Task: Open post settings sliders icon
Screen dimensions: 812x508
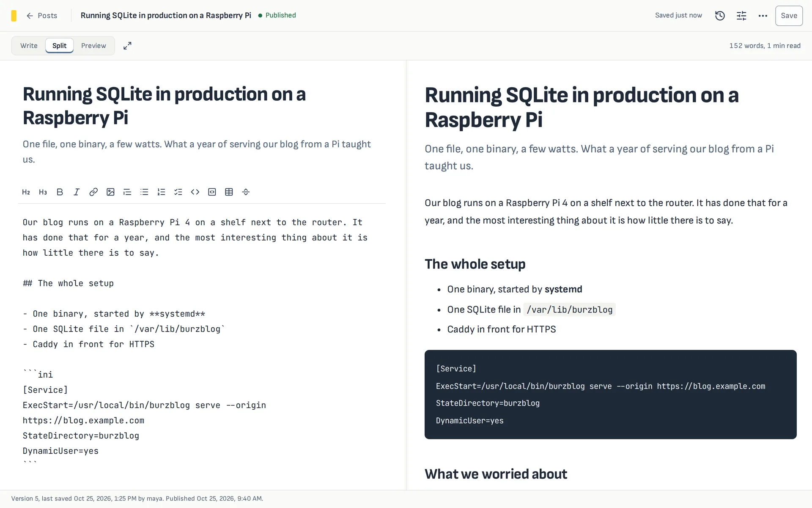Action: (x=741, y=16)
